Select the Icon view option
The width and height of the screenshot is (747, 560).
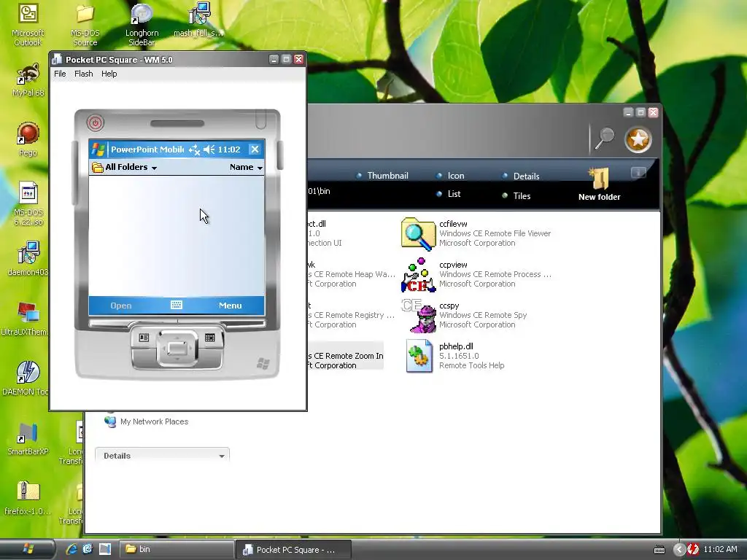450,176
